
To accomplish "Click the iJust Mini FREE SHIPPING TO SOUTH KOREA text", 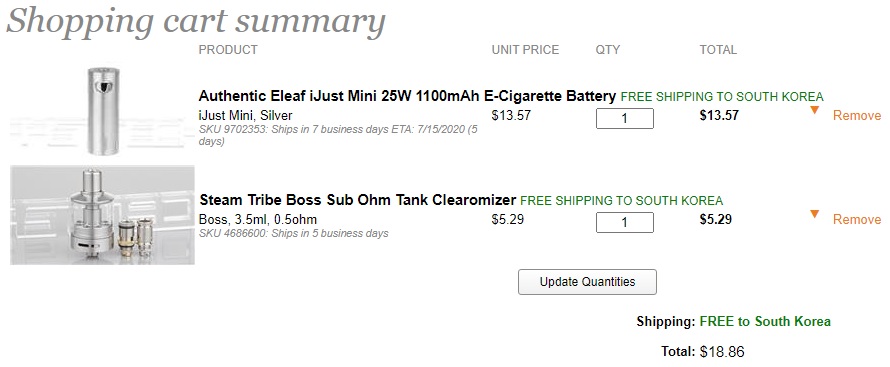I will (722, 96).
